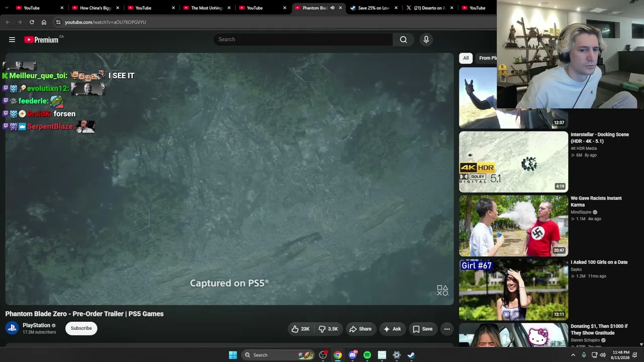The image size is (644, 362).
Task: Open Settings gear from the taskbar
Action: coord(396,355)
